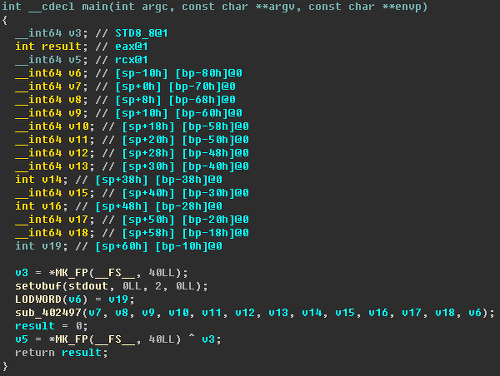
Task: Click MK_FP in the 'v3 = *MK_FP' line
Action: click(x=72, y=273)
